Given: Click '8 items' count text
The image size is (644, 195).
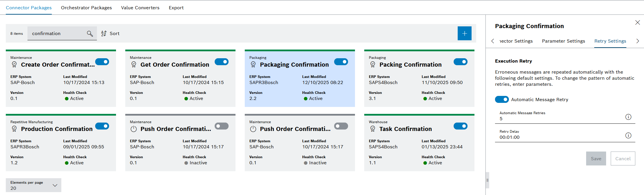Looking at the screenshot, I should [17, 34].
